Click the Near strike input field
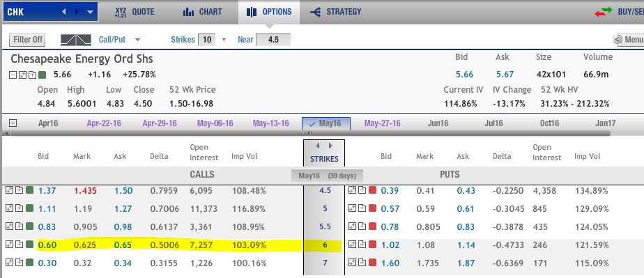Image resolution: width=644 pixels, height=278 pixels. pyautogui.click(x=273, y=40)
